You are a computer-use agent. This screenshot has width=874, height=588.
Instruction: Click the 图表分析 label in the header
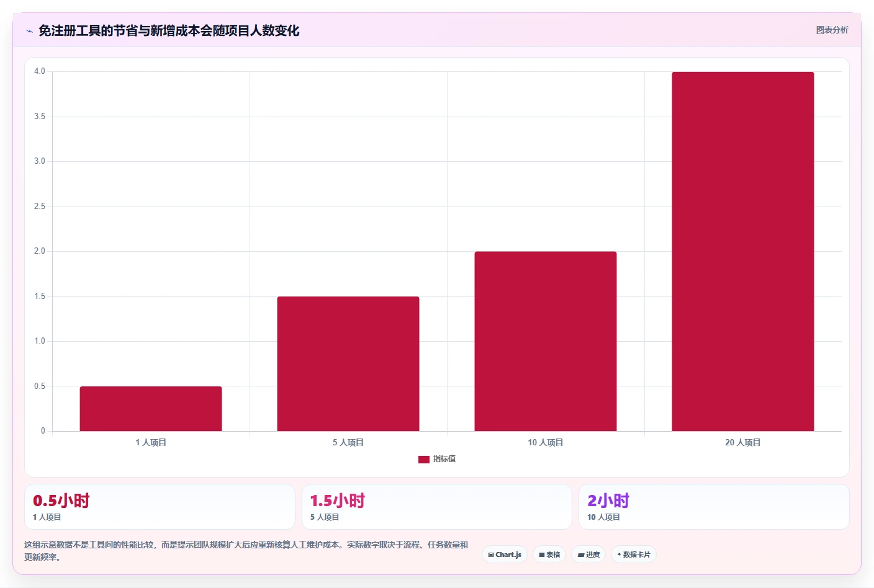[832, 30]
